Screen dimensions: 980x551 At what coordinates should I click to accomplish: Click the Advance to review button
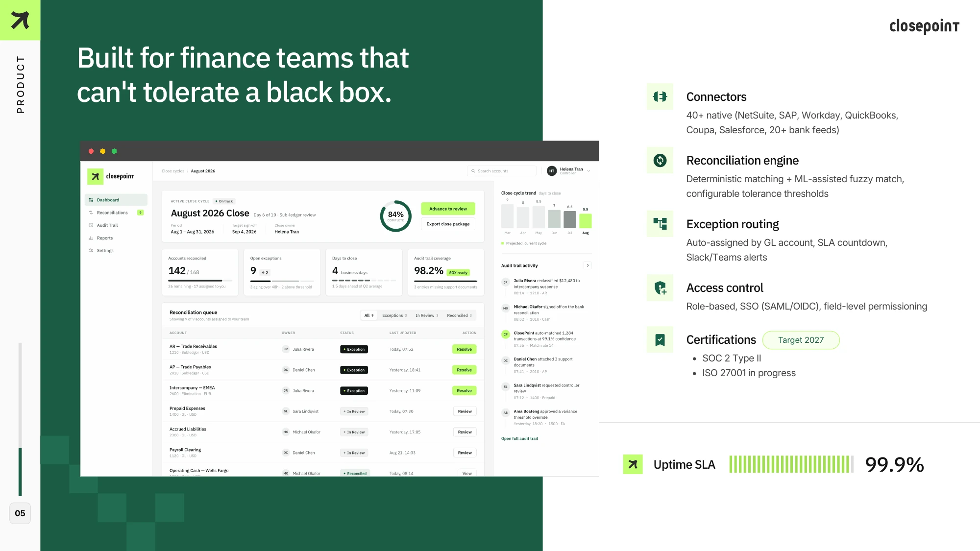click(448, 209)
